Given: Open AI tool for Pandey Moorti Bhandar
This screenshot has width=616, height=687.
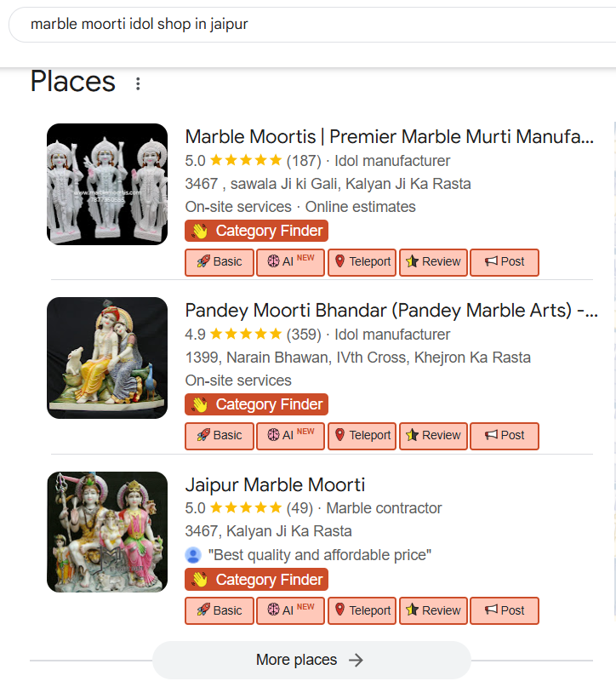Looking at the screenshot, I should coord(290,436).
